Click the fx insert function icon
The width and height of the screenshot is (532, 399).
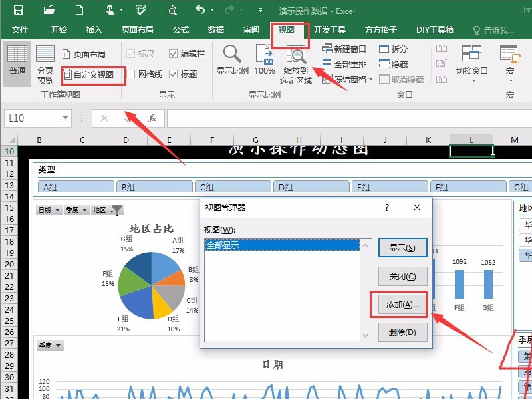(152, 118)
